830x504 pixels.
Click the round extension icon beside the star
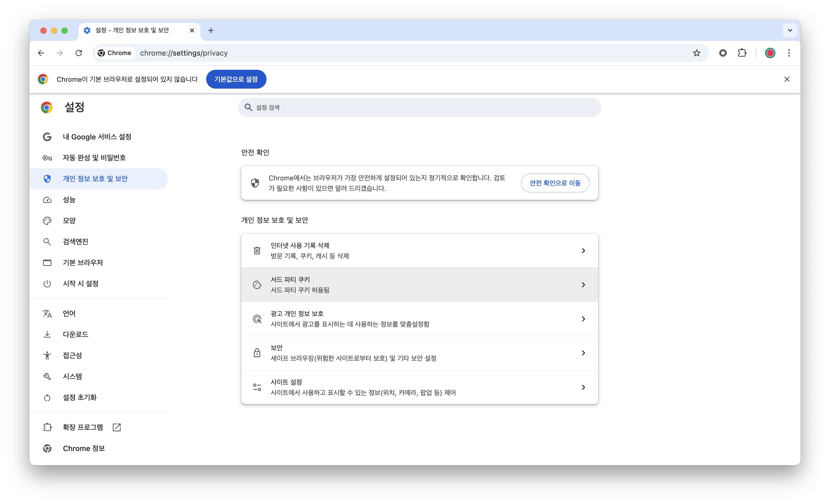(x=723, y=53)
